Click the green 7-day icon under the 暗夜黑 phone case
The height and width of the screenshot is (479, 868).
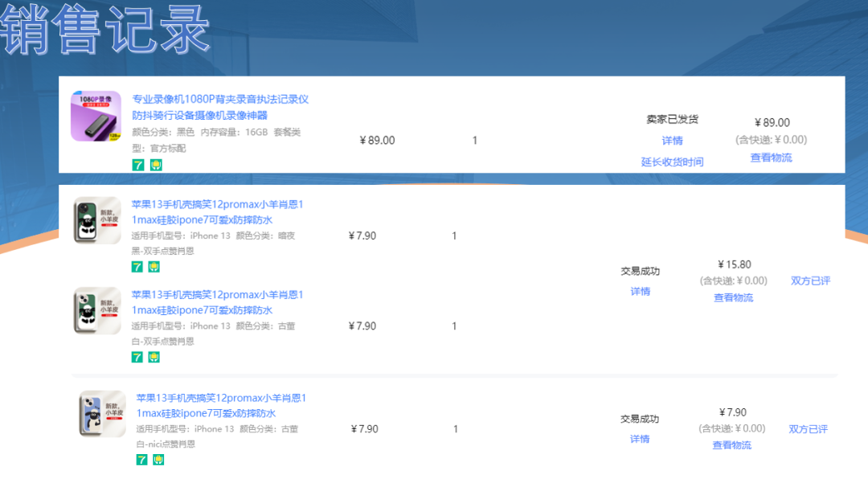[137, 267]
